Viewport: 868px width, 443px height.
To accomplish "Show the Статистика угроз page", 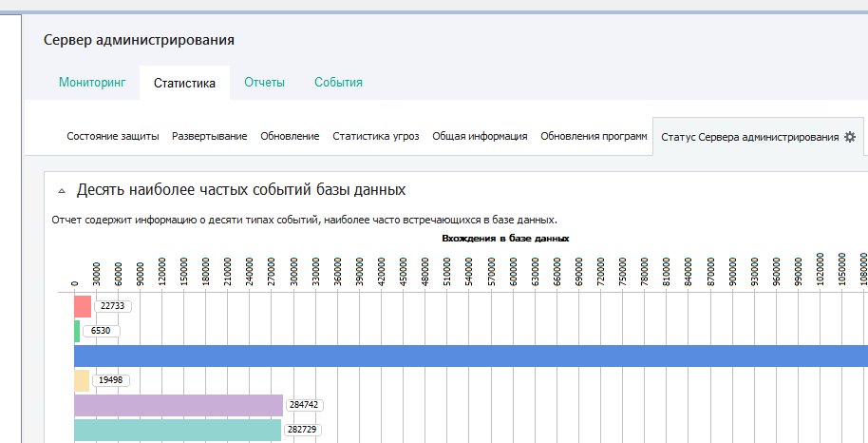I will pos(375,137).
